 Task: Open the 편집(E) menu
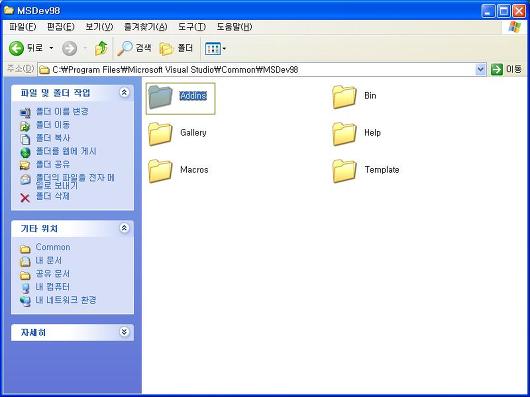pyautogui.click(x=61, y=27)
